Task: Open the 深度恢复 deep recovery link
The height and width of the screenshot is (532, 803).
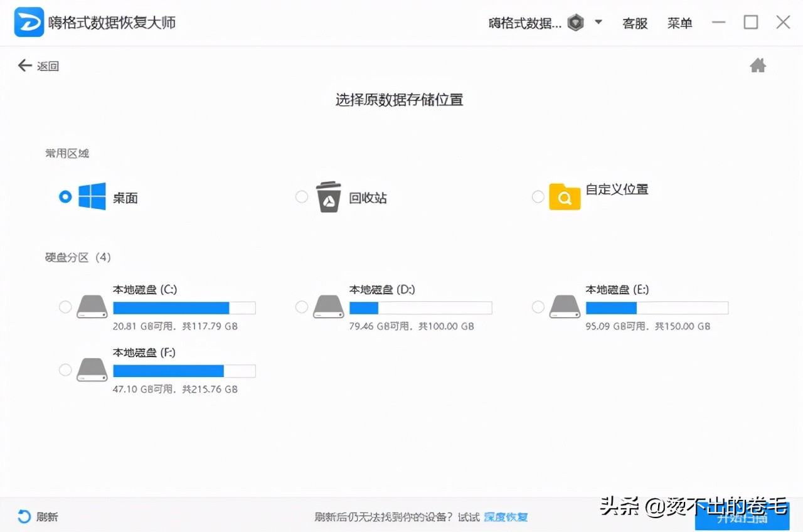Action: pos(506,517)
